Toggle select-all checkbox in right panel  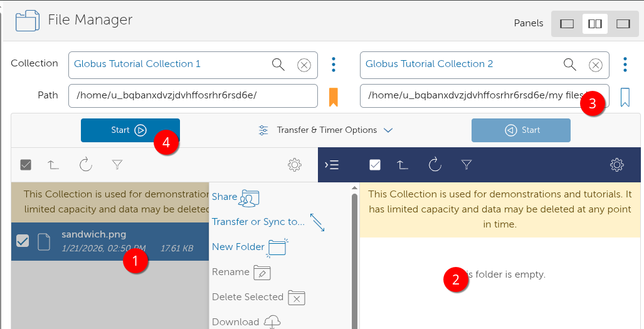(375, 165)
